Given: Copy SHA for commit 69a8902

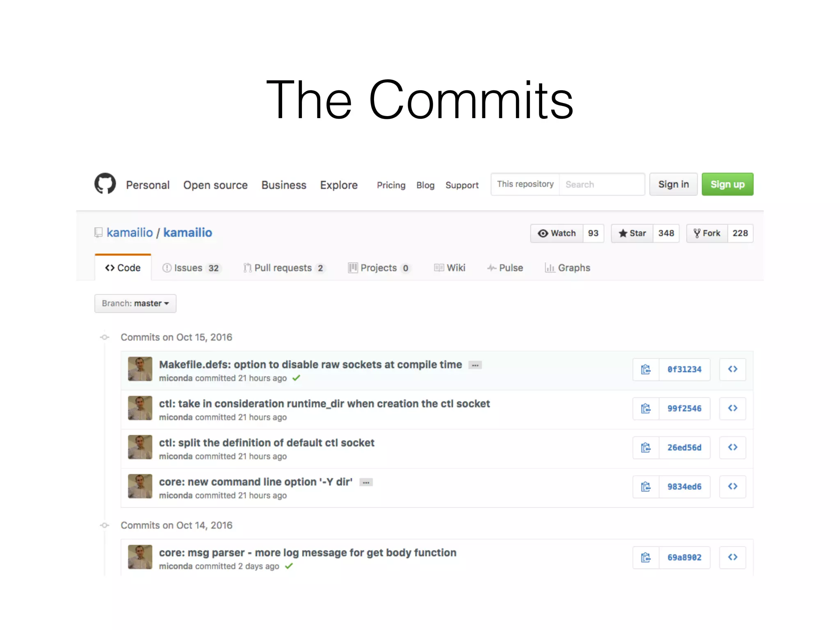Looking at the screenshot, I should 646,557.
